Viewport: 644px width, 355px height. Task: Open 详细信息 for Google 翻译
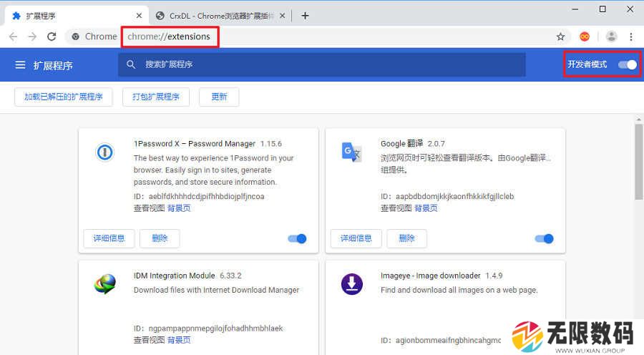(x=356, y=238)
